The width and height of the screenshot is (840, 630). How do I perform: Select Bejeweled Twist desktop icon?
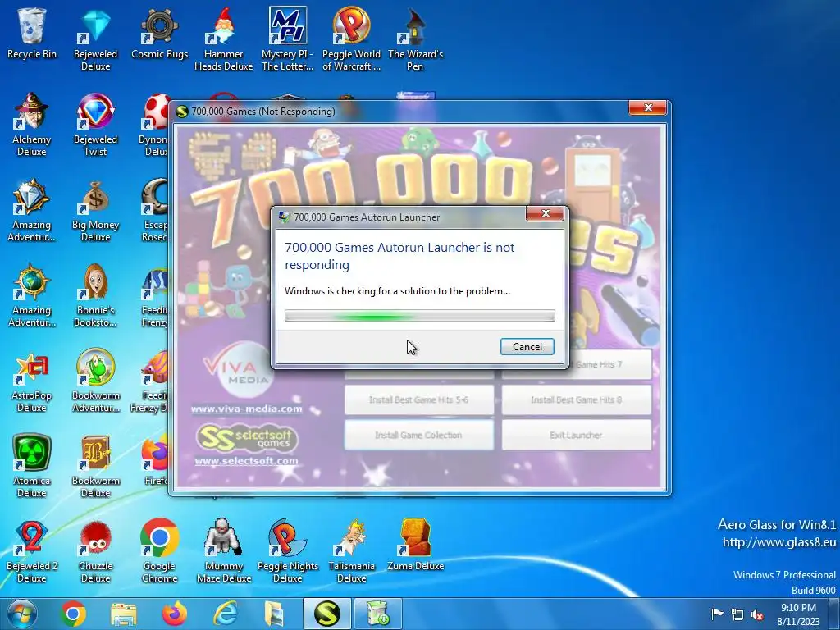(95, 125)
